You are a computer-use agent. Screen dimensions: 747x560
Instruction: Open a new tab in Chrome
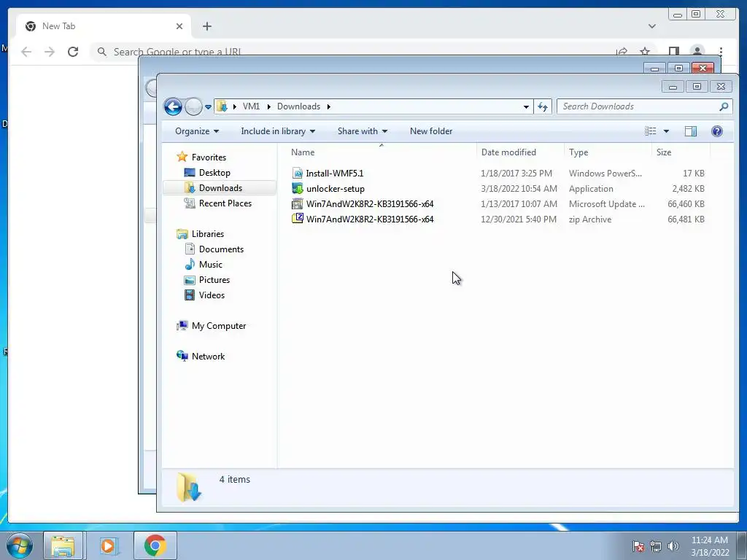[207, 26]
